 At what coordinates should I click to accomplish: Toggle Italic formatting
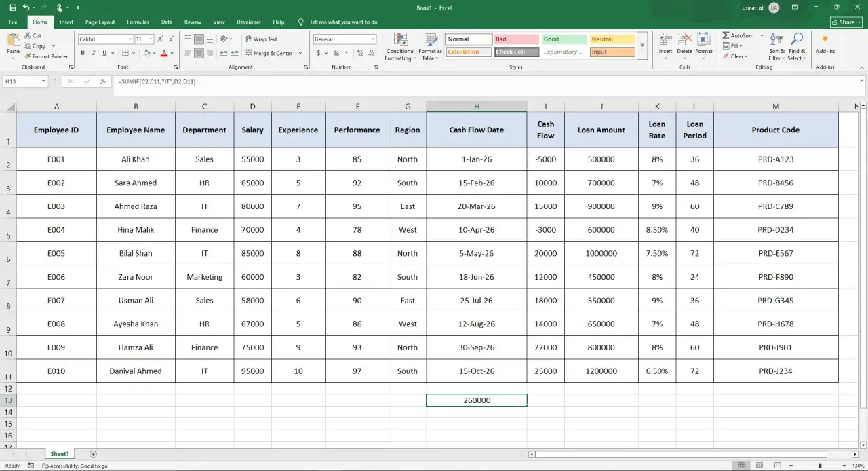point(94,53)
